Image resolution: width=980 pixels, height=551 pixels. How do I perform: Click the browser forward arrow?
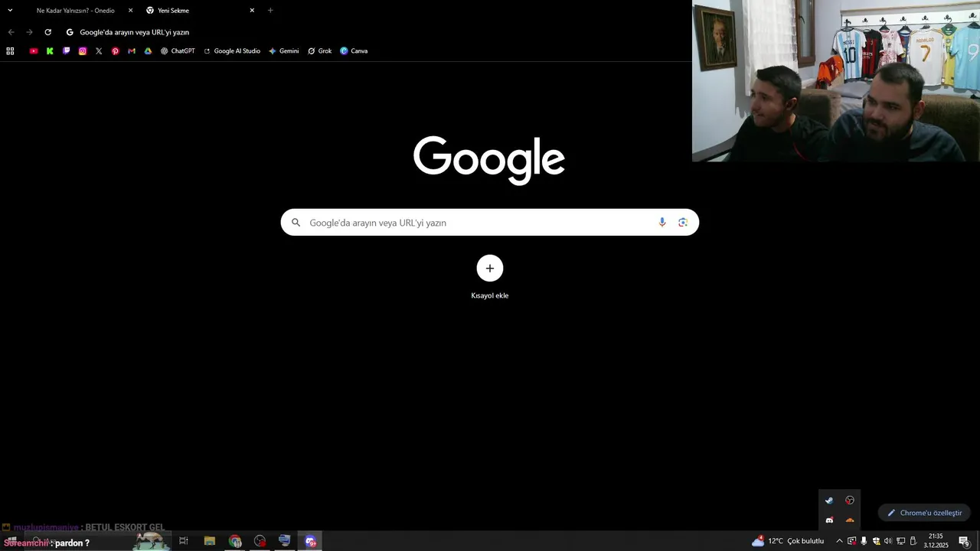[x=29, y=32]
